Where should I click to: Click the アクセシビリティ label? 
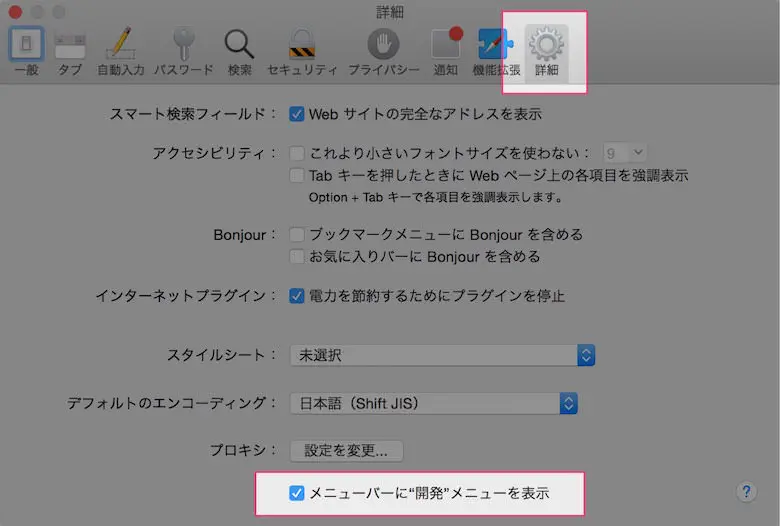click(x=214, y=153)
